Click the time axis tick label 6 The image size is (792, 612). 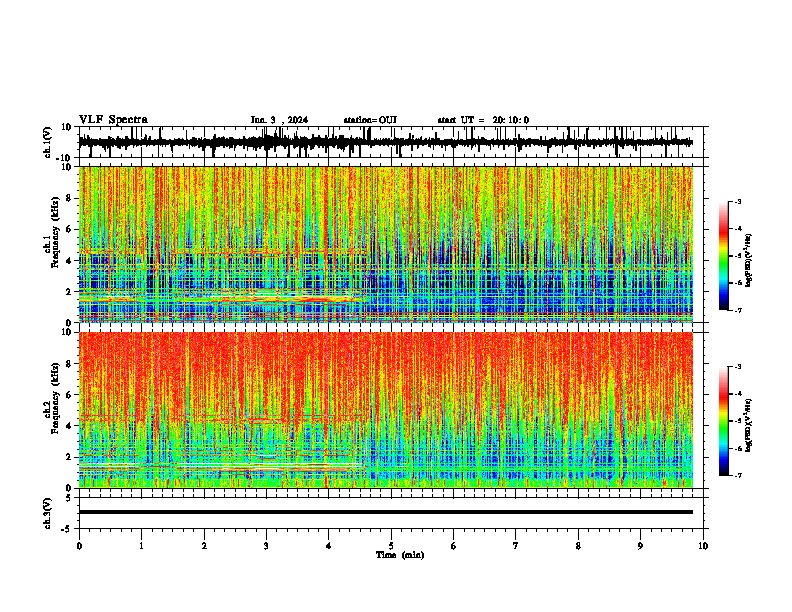(x=454, y=546)
